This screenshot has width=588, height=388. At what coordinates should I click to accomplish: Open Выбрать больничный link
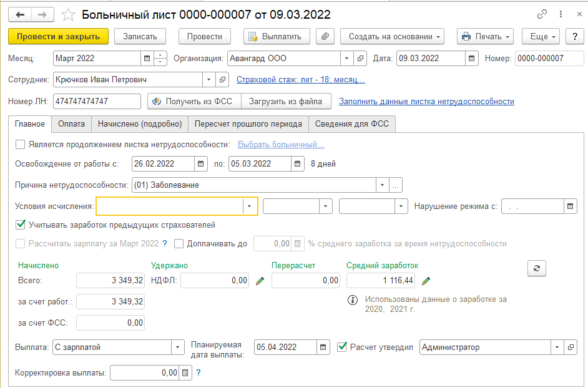pos(281,144)
